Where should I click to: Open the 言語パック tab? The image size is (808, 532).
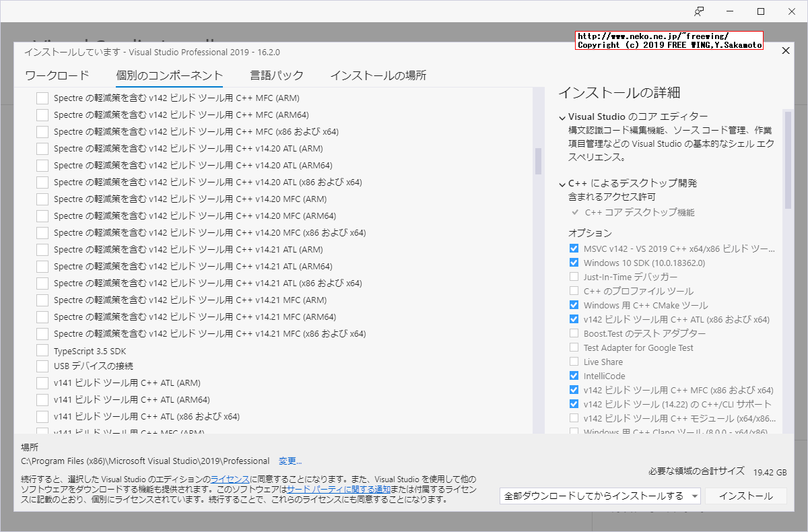click(276, 75)
